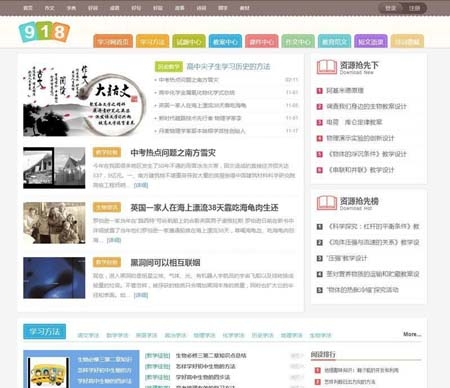Open list item 英国一家人在海上漂流38天

click(202, 105)
